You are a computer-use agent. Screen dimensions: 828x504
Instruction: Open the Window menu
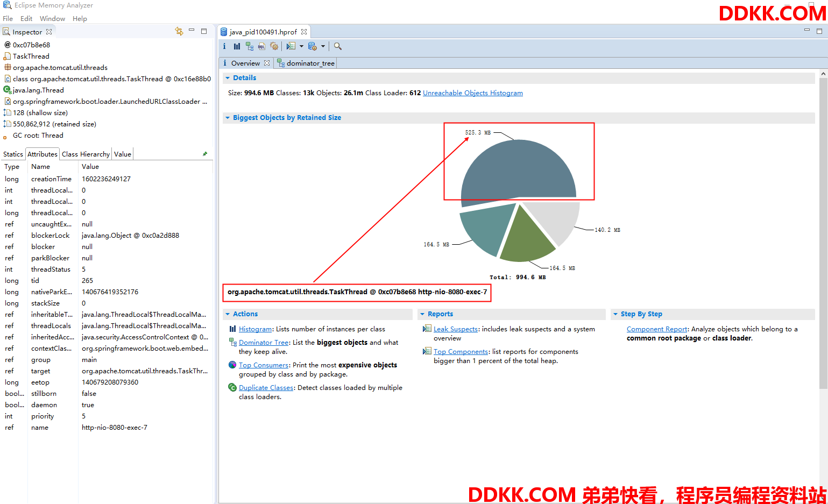coord(52,18)
